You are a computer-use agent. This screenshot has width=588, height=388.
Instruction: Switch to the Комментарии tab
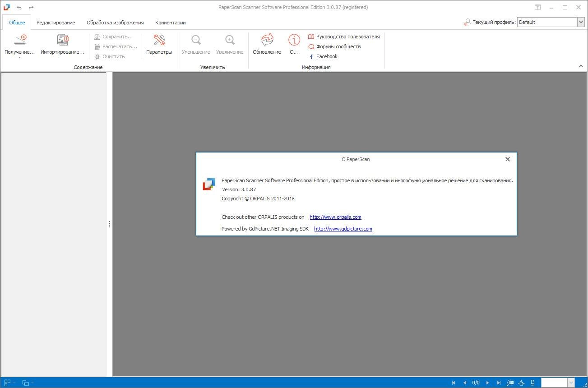coord(171,23)
